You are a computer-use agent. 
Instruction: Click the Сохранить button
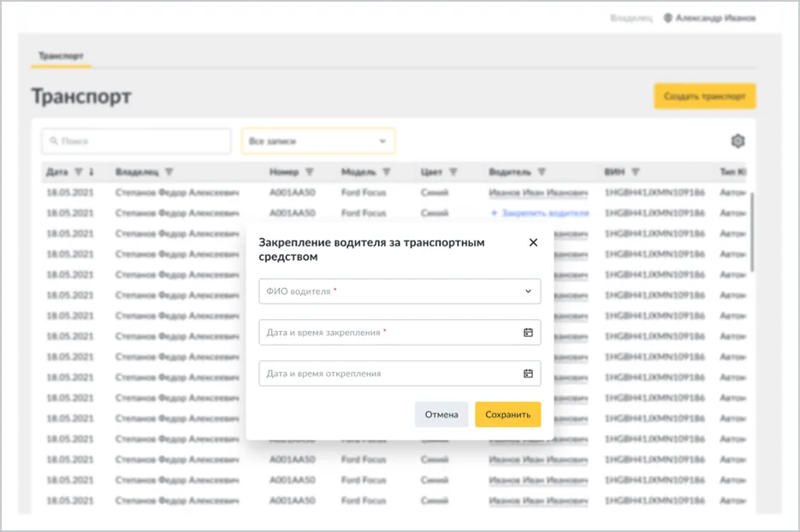click(507, 415)
